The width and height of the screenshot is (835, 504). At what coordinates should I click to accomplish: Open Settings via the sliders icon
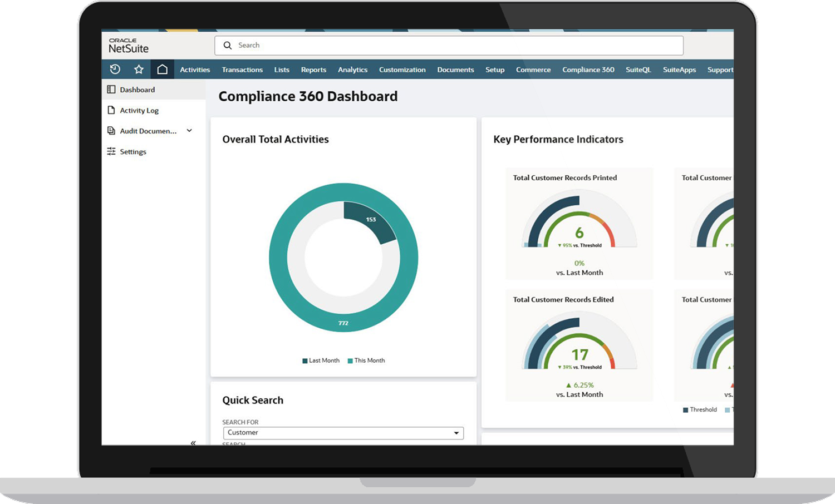click(111, 151)
